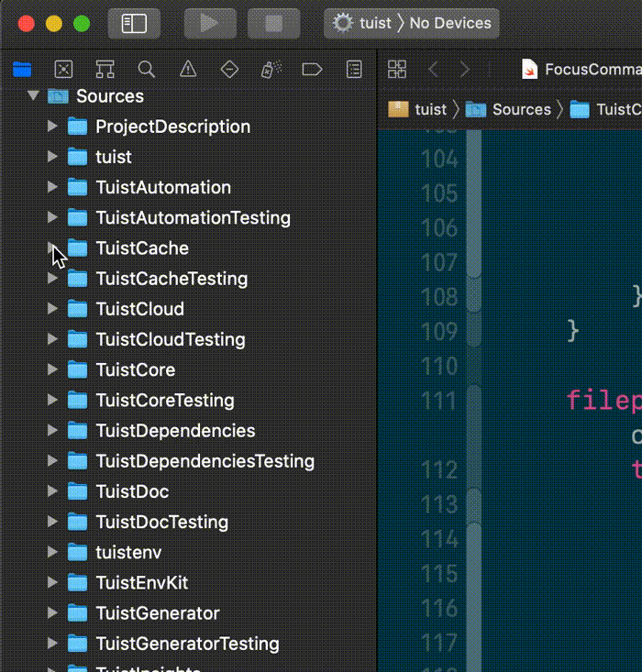The height and width of the screenshot is (672, 642).
Task: Click line number 111 in gutter
Action: coord(439,401)
